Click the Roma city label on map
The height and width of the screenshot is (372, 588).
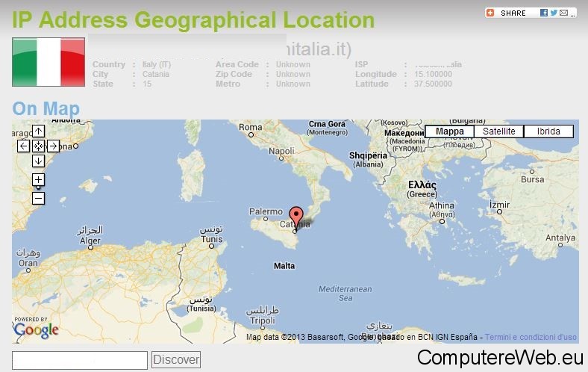coord(251,127)
